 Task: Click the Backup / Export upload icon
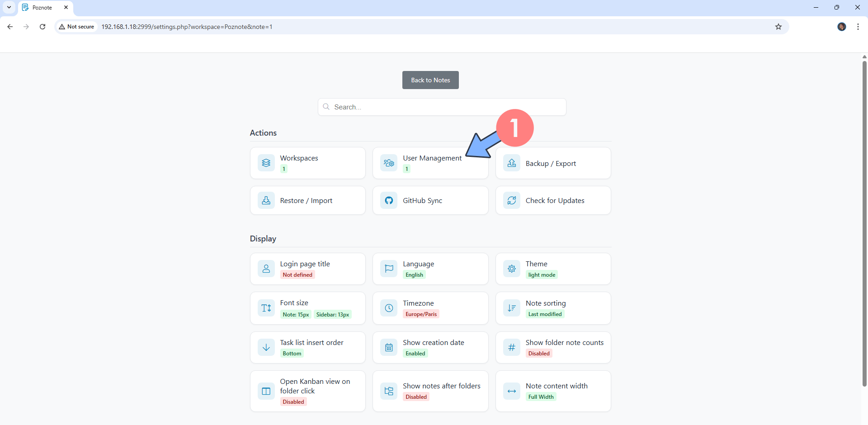[x=511, y=163]
